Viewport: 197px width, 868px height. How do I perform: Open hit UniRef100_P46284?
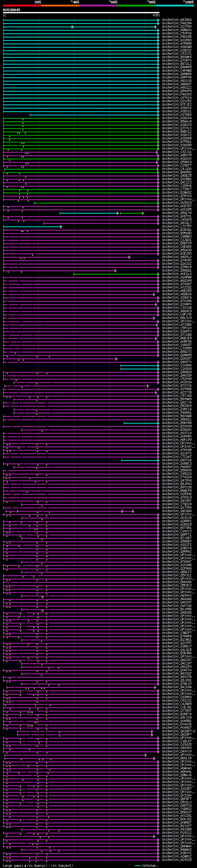pos(176,23)
